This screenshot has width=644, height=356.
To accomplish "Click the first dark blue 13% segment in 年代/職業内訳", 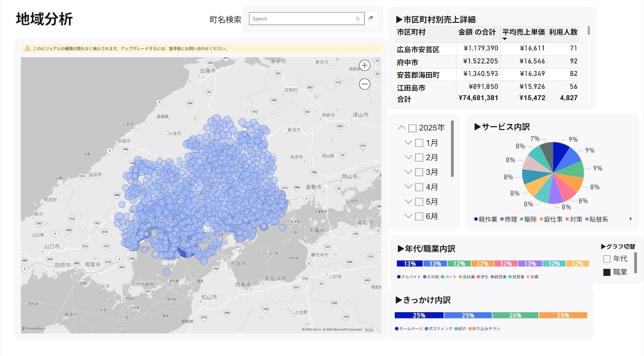I will pyautogui.click(x=409, y=264).
